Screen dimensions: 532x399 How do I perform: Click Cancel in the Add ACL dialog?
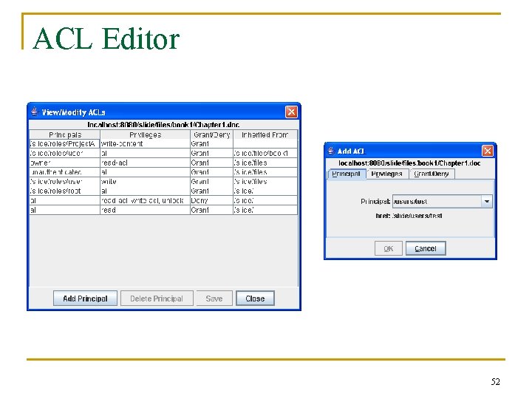(426, 248)
